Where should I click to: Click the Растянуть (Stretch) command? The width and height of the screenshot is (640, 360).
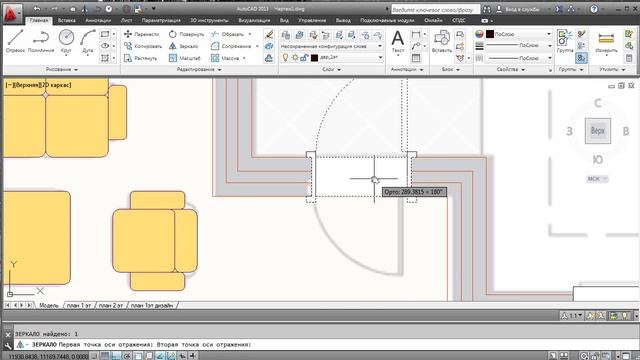(141, 58)
